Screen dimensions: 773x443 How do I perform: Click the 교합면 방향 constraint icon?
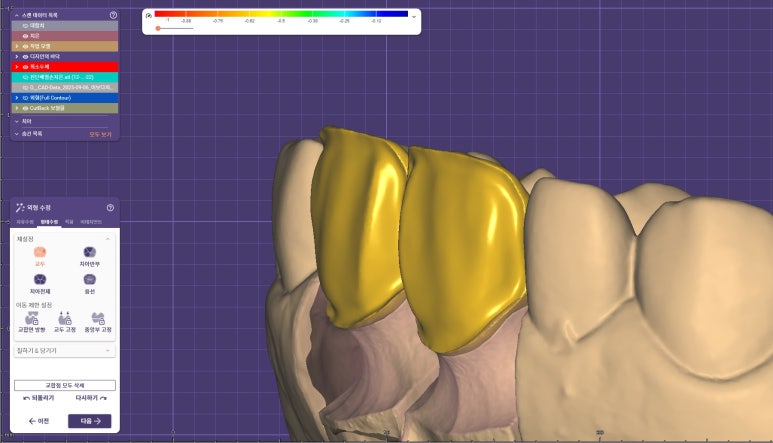pyautogui.click(x=32, y=319)
